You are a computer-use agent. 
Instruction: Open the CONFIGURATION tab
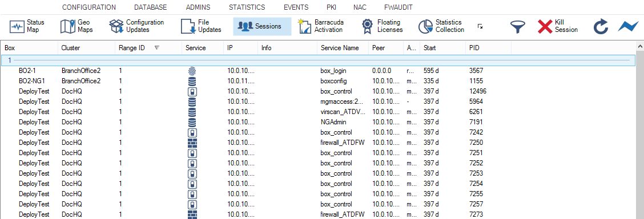[x=88, y=7]
